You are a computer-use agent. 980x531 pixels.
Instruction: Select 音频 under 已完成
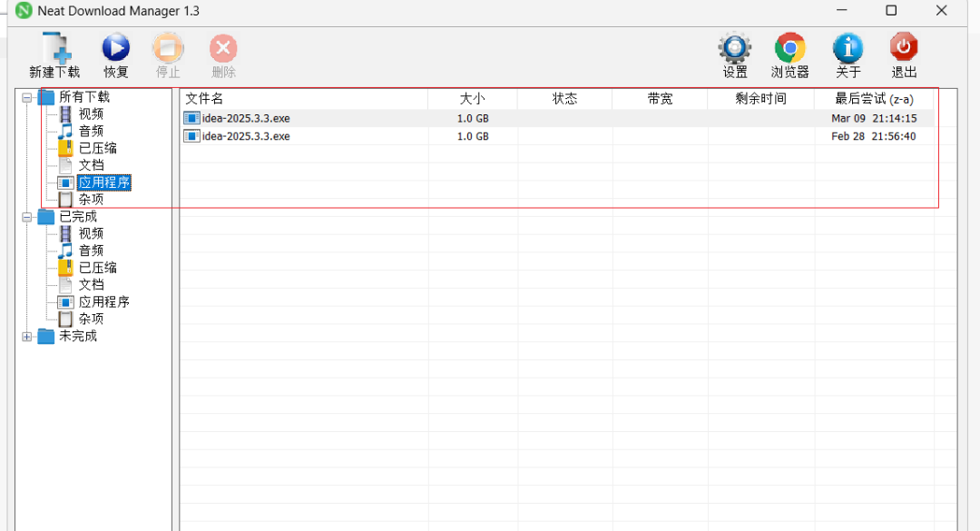point(91,251)
